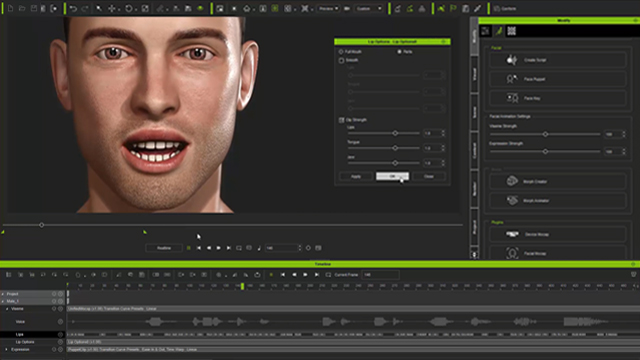This screenshot has height=360, width=640.
Task: Collapse the Male_1 track
Action: tap(3, 301)
